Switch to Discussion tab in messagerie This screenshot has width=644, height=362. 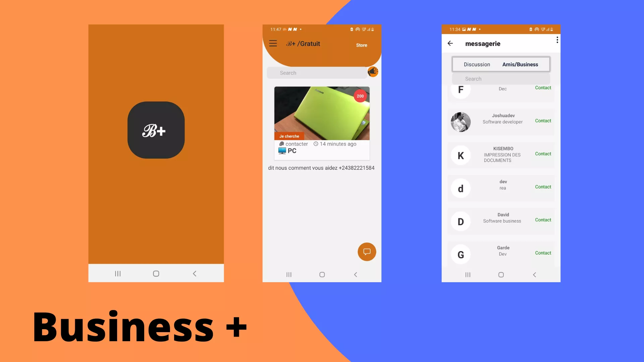477,64
